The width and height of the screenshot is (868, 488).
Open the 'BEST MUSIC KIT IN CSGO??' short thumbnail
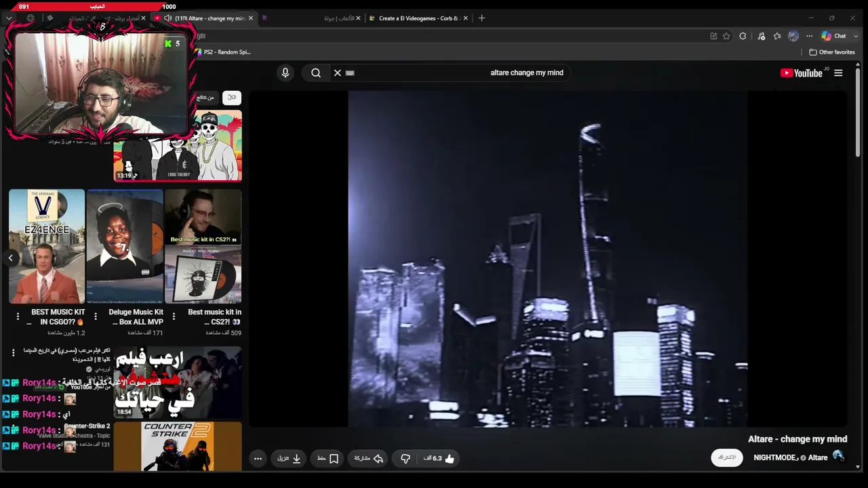click(47, 246)
